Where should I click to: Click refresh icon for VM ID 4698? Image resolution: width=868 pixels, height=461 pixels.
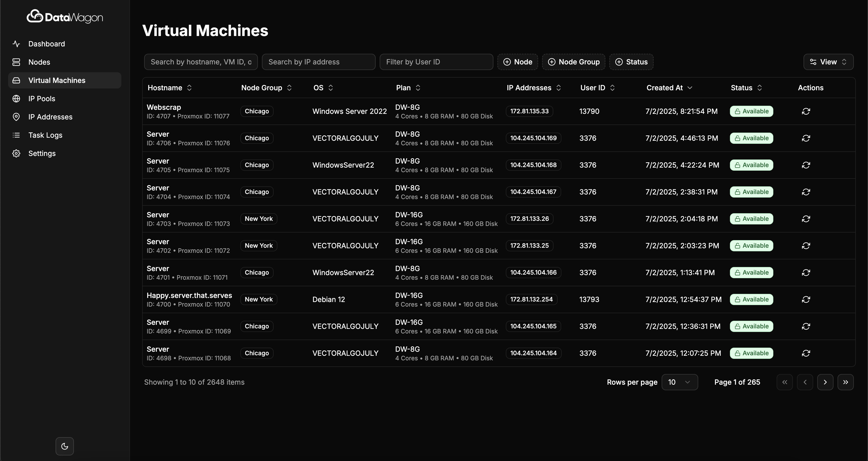click(806, 353)
